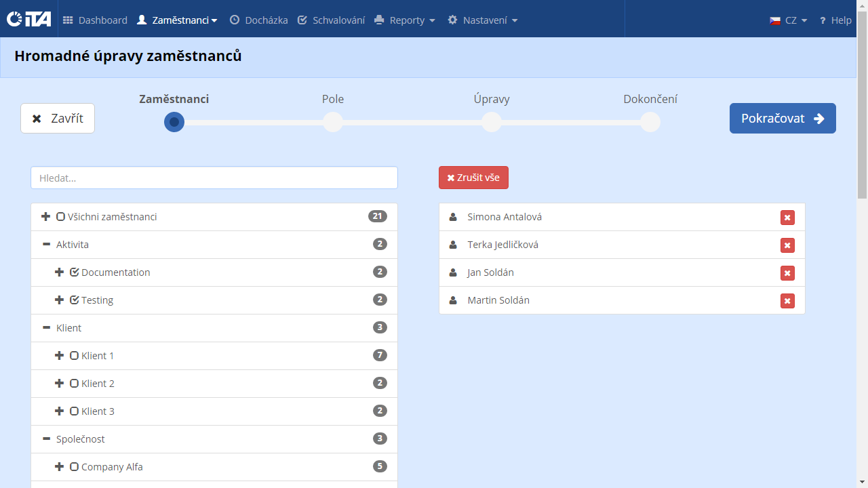This screenshot has width=868, height=488.
Task: Click the Zrušit vše button
Action: click(473, 178)
